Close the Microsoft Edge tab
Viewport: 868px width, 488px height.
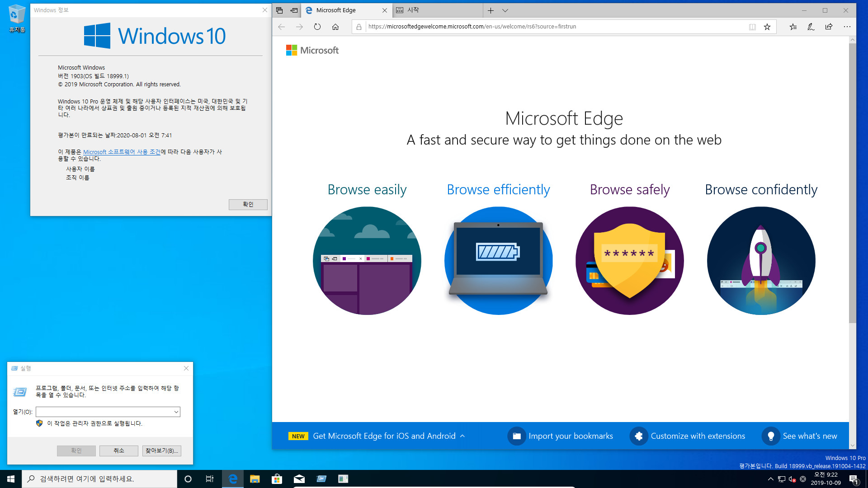coord(385,10)
